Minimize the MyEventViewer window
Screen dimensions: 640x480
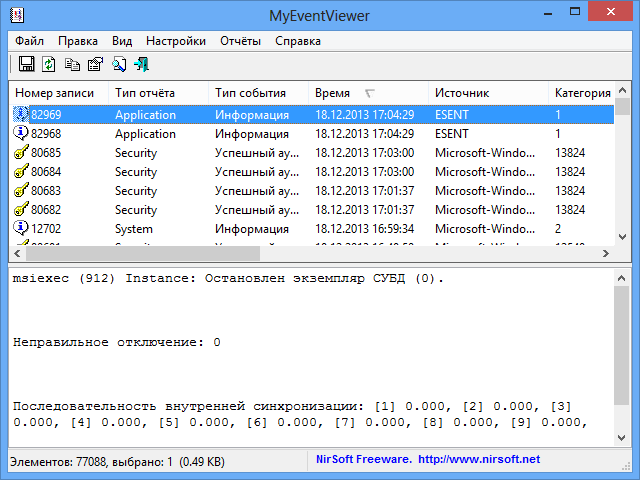click(548, 13)
